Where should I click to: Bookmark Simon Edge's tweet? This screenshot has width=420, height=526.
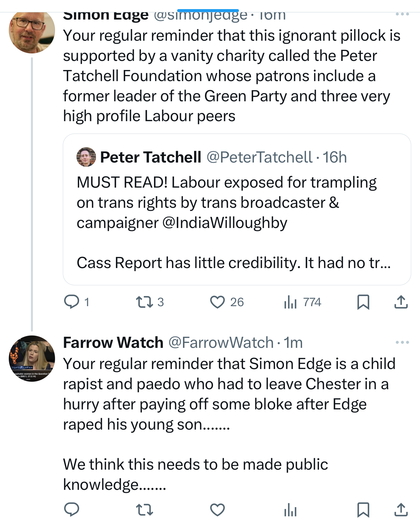tap(363, 302)
